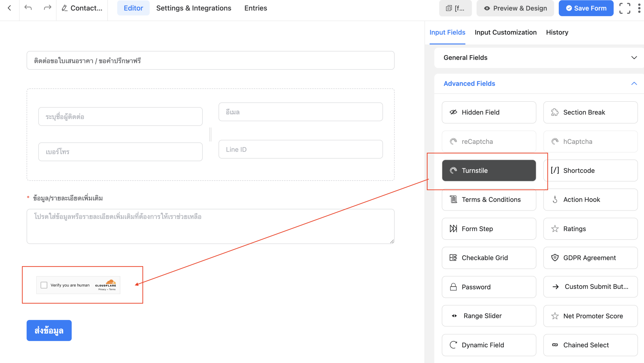Add a Net Promoter Score field
This screenshot has width=644, height=363.
point(590,316)
